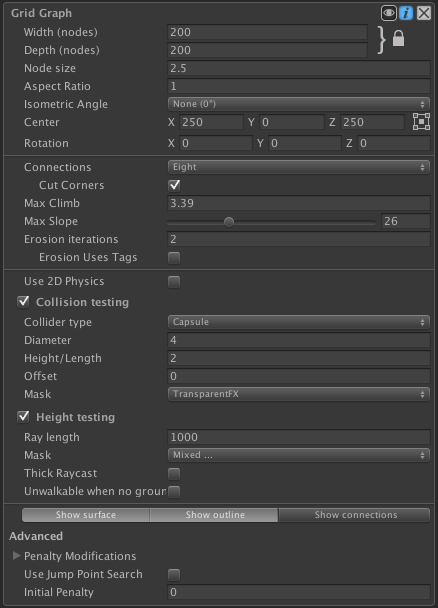Image resolution: width=438 pixels, height=608 pixels.
Task: Enable Erosion Uses Tags checkbox
Action: pos(174,257)
